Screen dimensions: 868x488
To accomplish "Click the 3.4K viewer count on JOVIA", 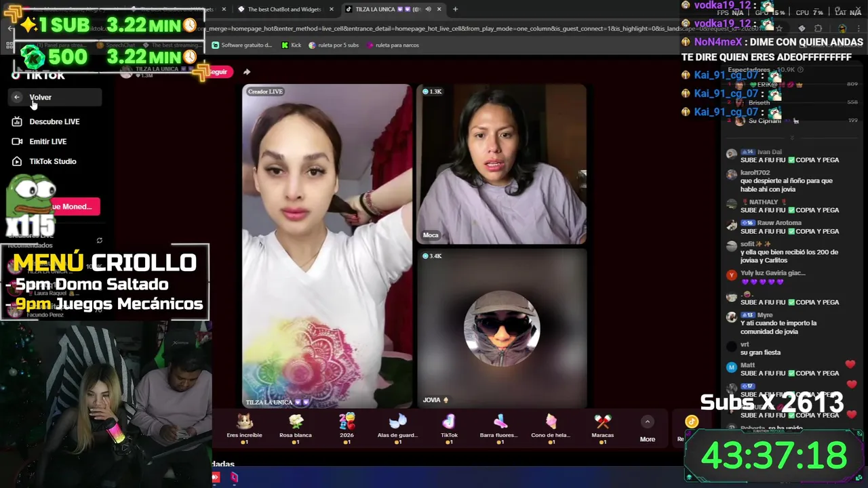I will [432, 256].
